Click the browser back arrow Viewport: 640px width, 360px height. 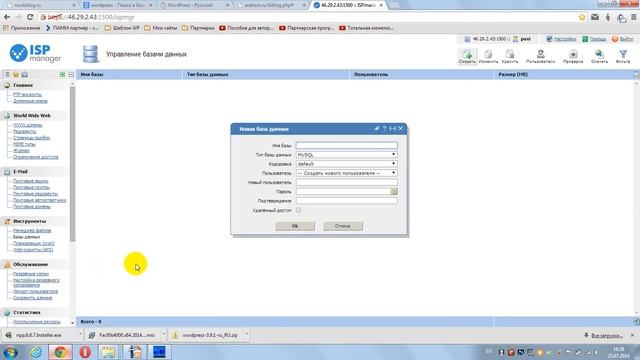(x=7, y=17)
